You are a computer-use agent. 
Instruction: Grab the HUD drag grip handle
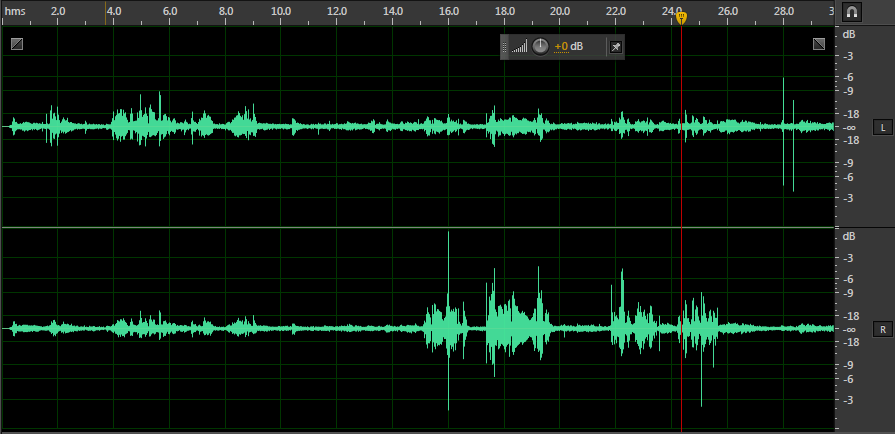(504, 47)
